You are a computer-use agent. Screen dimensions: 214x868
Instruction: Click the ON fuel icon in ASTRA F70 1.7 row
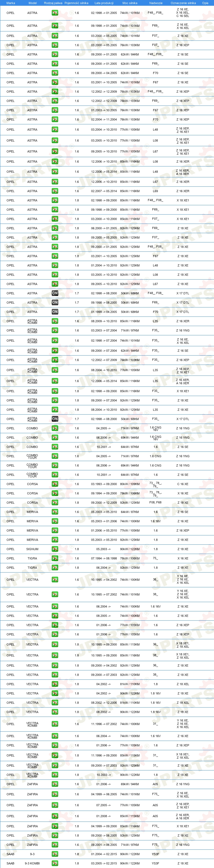point(55,312)
